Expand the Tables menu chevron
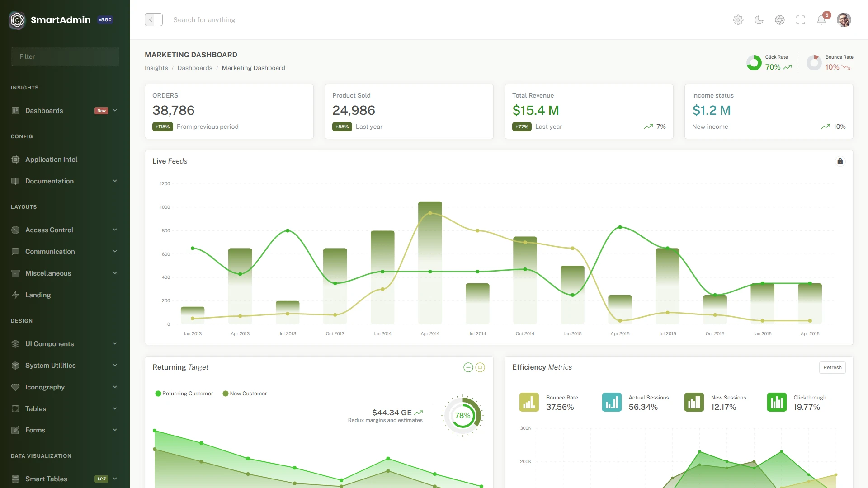This screenshot has width=868, height=488. (115, 409)
